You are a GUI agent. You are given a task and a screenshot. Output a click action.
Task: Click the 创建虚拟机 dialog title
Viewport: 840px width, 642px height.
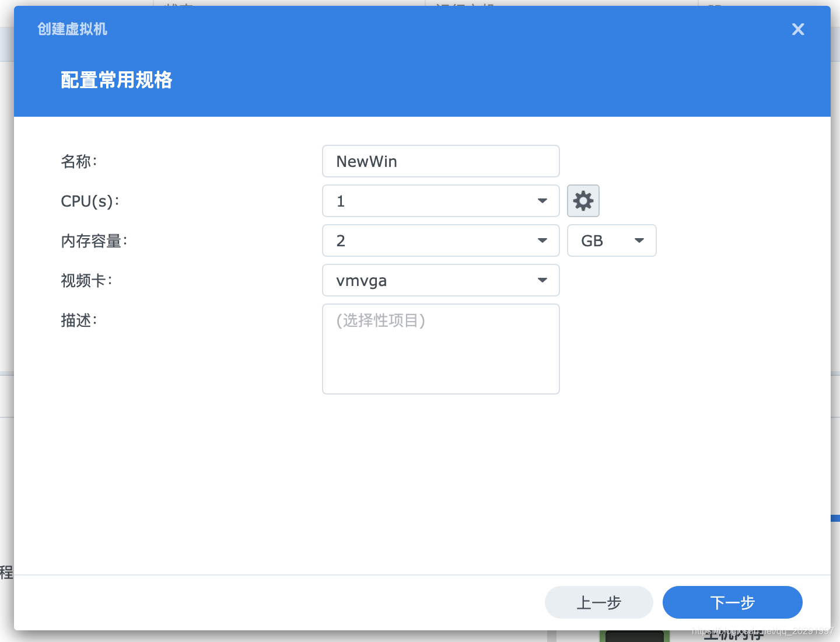(x=72, y=29)
